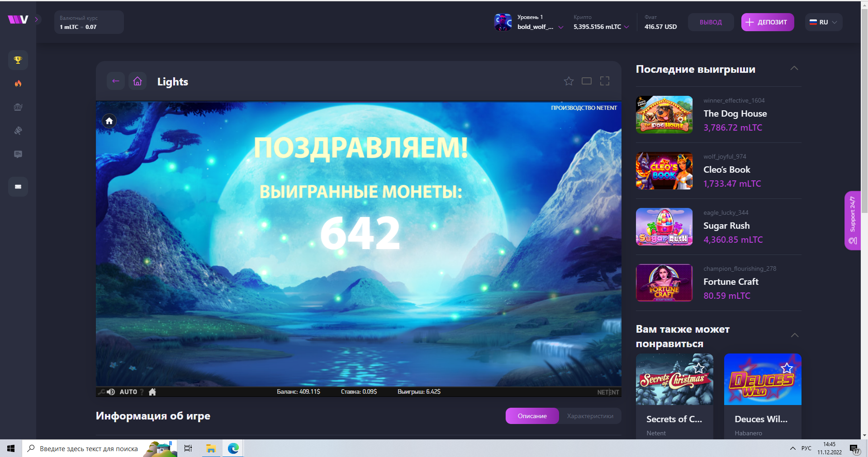
Task: Open the flame hot games sidebar icon
Action: click(18, 84)
